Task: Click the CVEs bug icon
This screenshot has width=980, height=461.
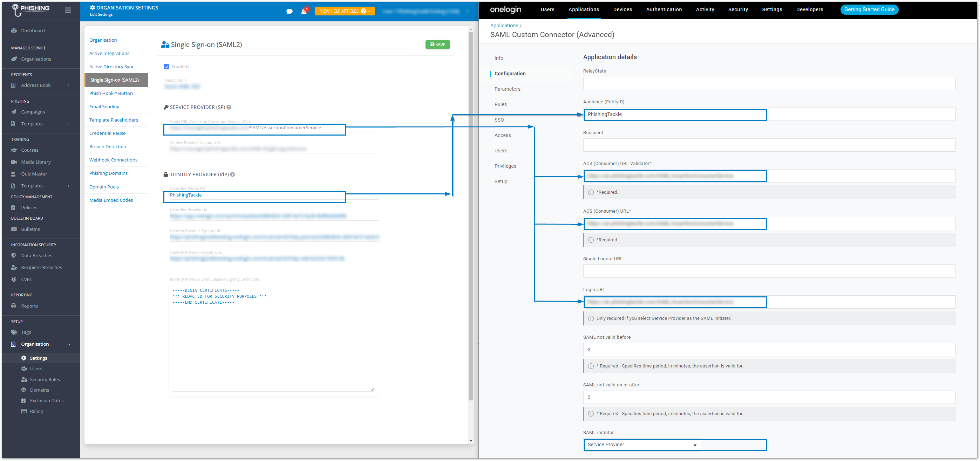Action: [x=14, y=280]
